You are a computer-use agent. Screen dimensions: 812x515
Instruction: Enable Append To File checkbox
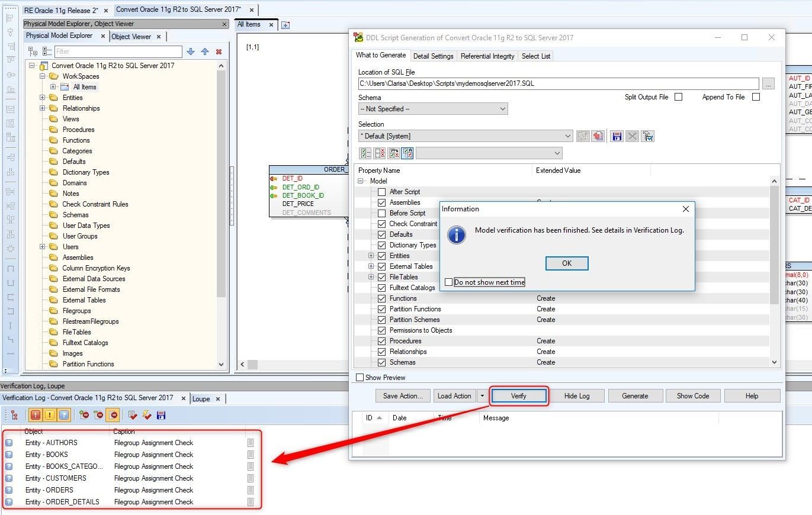pyautogui.click(x=756, y=97)
